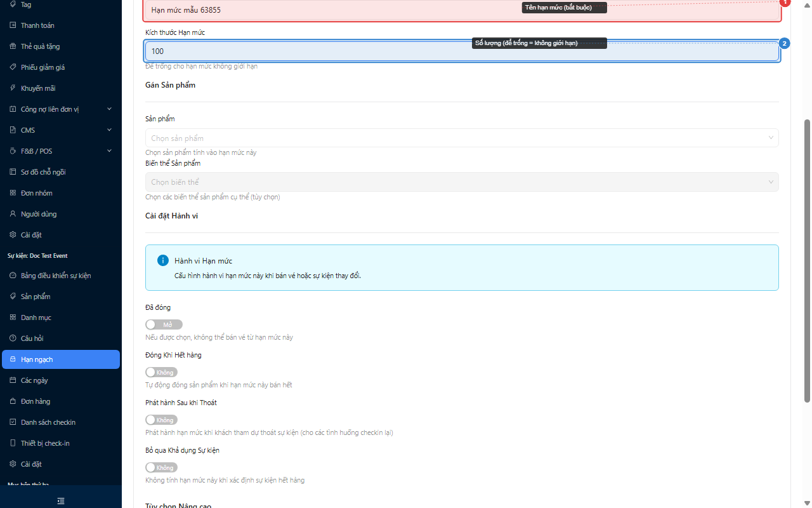The height and width of the screenshot is (508, 812).
Task: Collapse sidebar with bottom menu-fold icon
Action: click(61, 501)
